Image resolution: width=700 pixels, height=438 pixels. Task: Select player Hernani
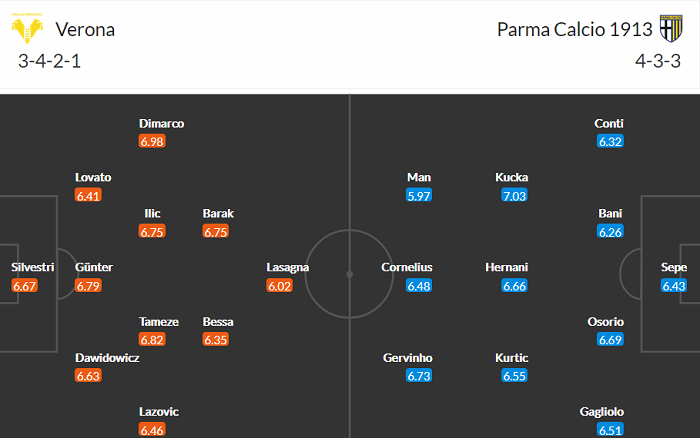point(507,267)
